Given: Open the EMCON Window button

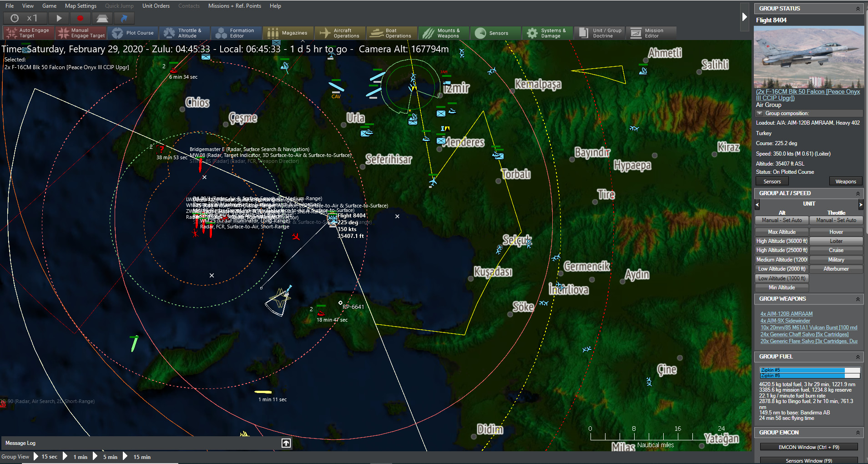Looking at the screenshot, I should pyautogui.click(x=809, y=447).
